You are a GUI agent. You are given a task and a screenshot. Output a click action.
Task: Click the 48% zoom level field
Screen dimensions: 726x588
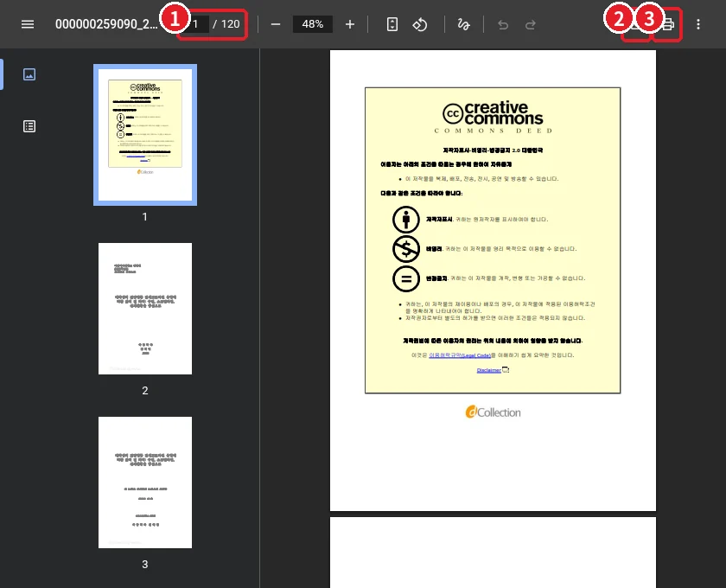point(313,24)
